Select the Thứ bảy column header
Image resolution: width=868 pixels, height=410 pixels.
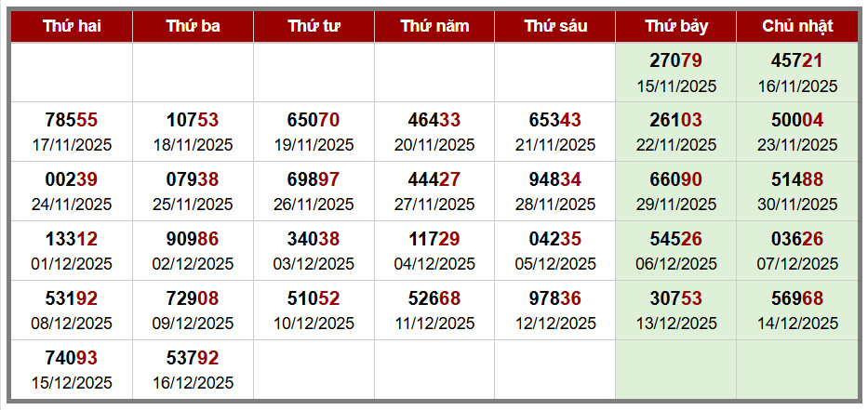(x=676, y=26)
